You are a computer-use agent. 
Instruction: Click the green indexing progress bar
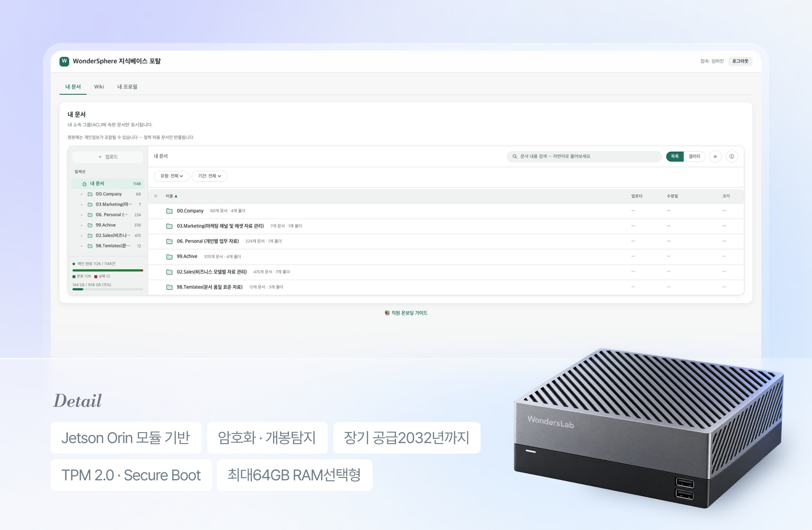click(x=108, y=270)
